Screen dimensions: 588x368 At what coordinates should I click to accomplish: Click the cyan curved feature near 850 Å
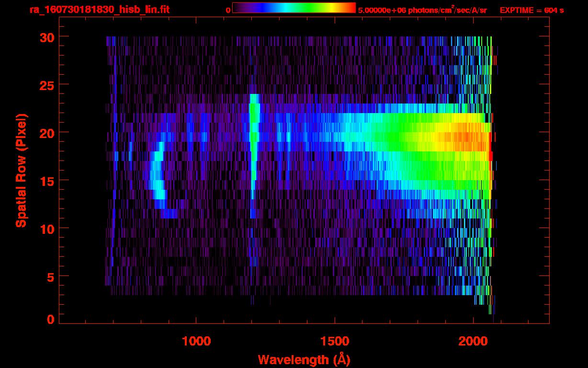[x=157, y=177]
